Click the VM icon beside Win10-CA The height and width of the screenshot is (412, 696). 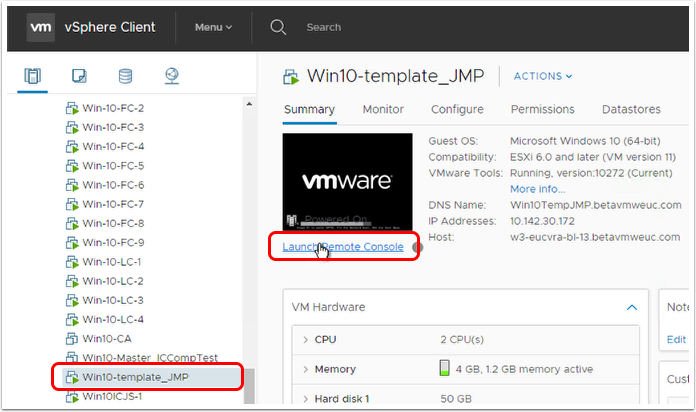(x=72, y=339)
